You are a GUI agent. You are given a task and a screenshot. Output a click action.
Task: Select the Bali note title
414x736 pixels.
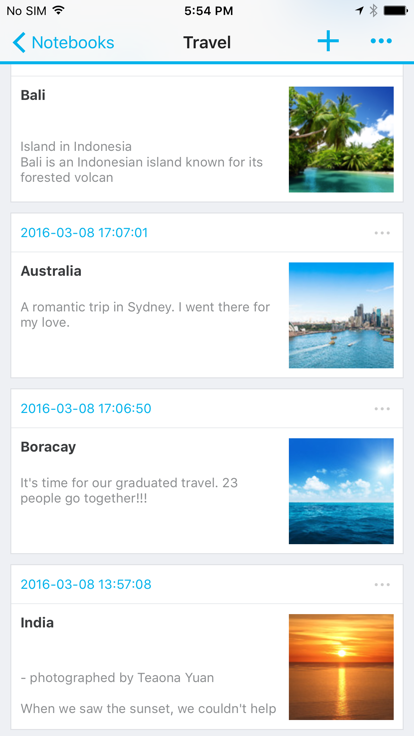pos(33,95)
